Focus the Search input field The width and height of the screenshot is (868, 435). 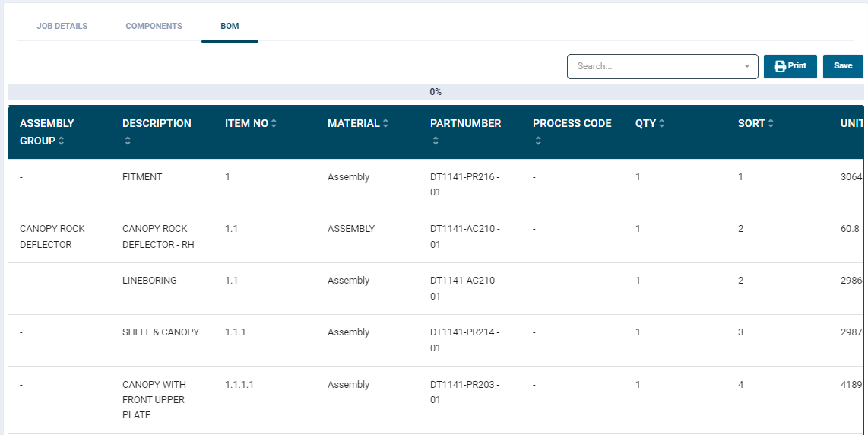click(654, 66)
